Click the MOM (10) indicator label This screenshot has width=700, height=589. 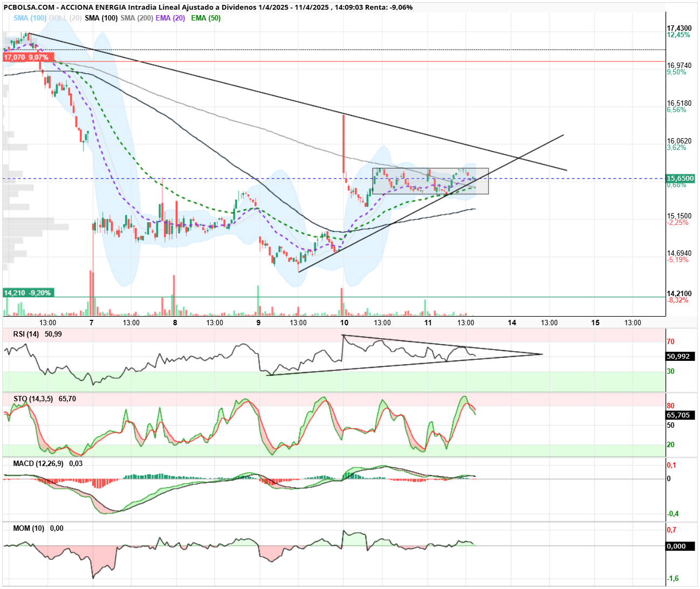29,529
